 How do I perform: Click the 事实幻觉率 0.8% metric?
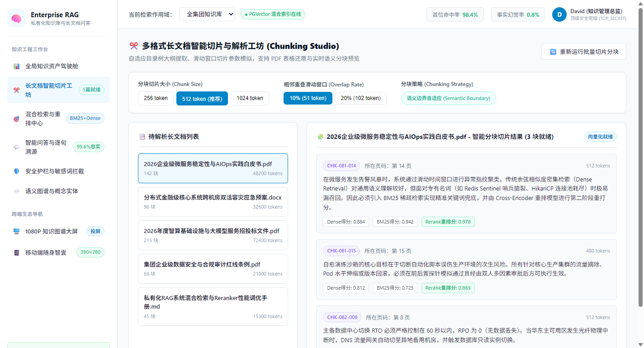tap(518, 14)
